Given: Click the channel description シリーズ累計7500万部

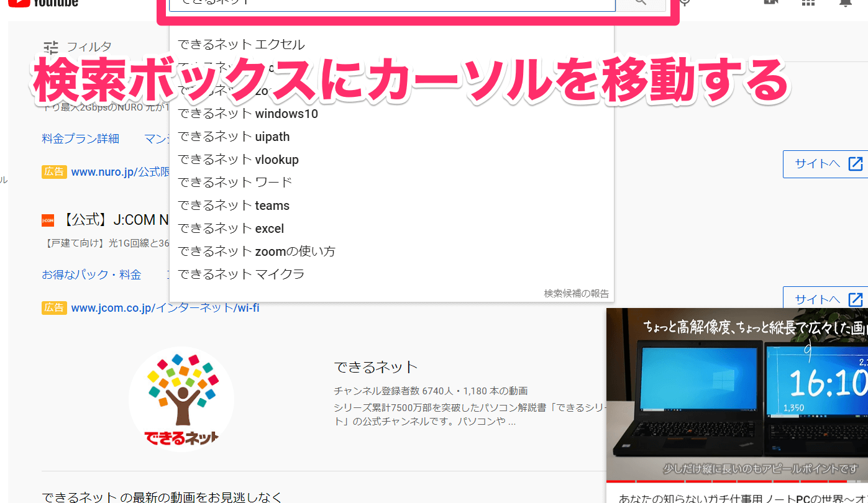Looking at the screenshot, I should point(469,415).
